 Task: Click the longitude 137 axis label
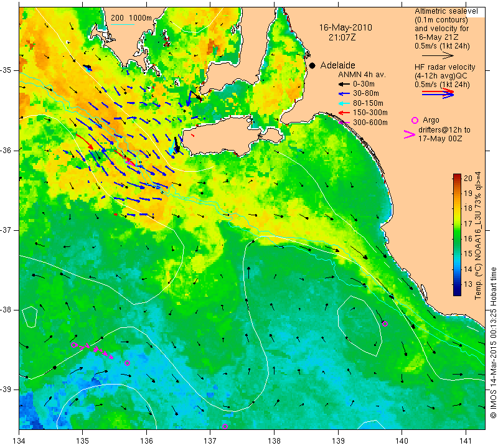pos(210,441)
